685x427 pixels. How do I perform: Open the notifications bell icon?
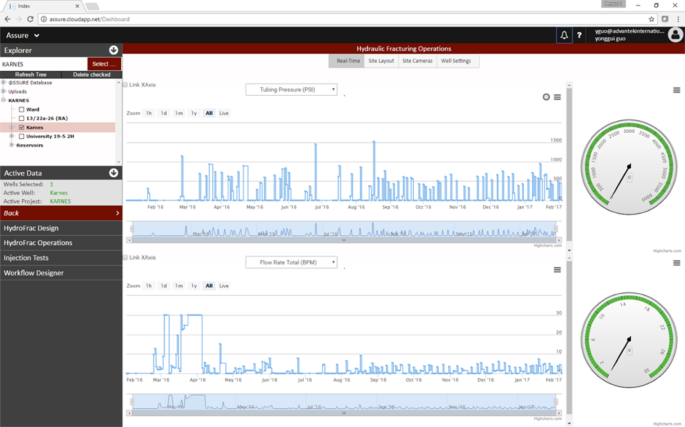click(x=564, y=35)
